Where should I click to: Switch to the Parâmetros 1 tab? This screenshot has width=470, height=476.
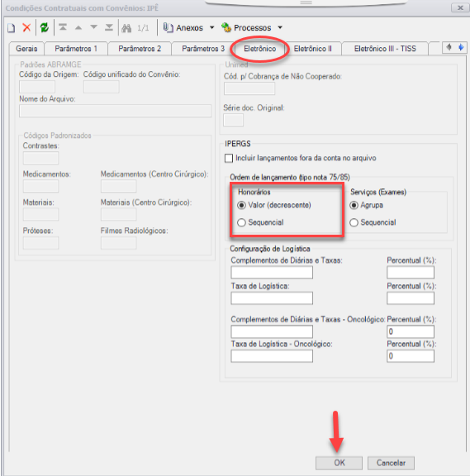click(76, 49)
